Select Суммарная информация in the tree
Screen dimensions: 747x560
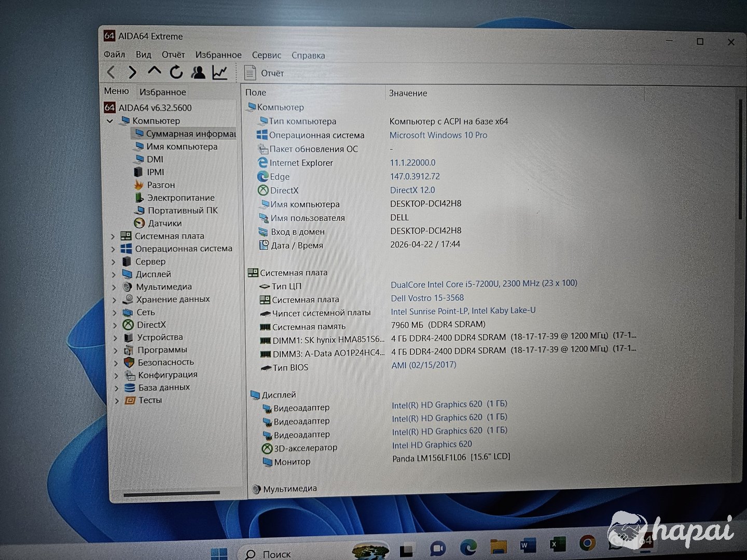pos(185,134)
